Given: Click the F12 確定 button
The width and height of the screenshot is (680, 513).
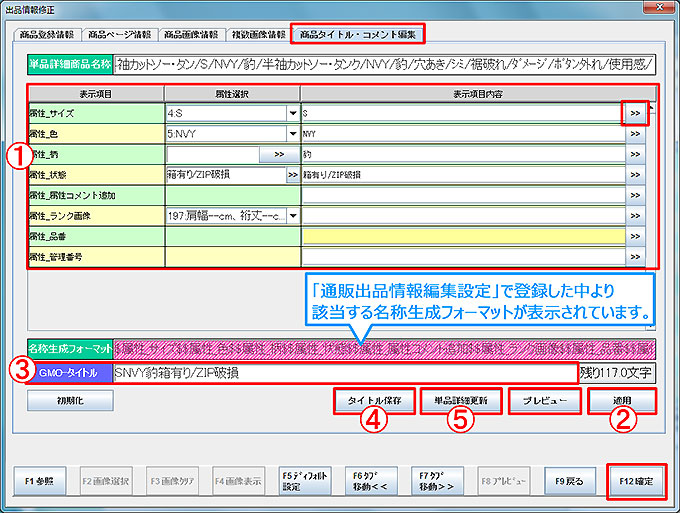Looking at the screenshot, I should point(636,481).
